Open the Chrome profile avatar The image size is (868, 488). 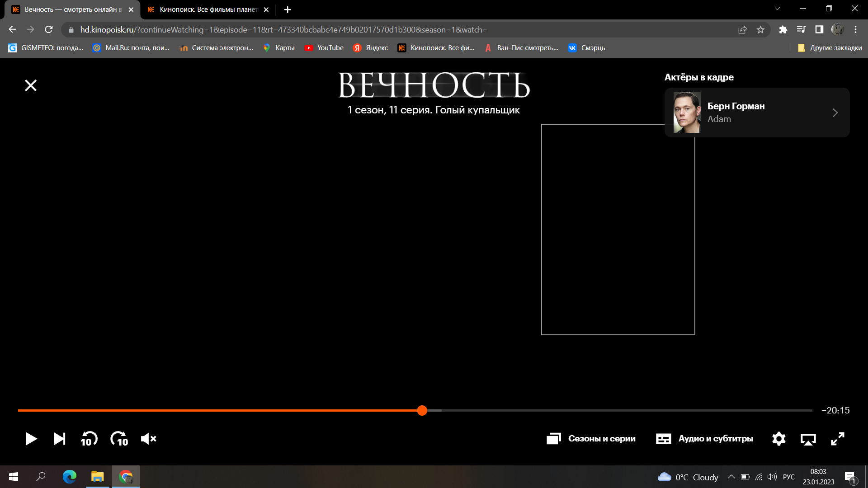[x=838, y=30]
